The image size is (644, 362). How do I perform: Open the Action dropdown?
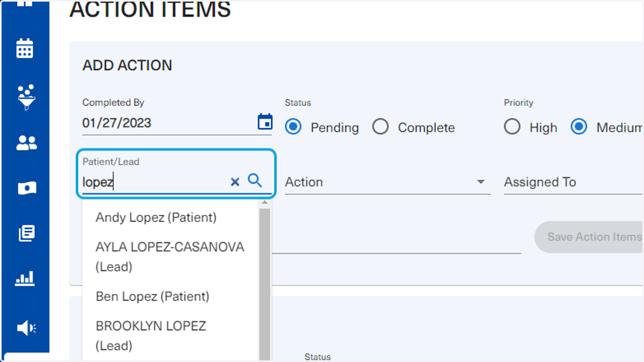[387, 182]
